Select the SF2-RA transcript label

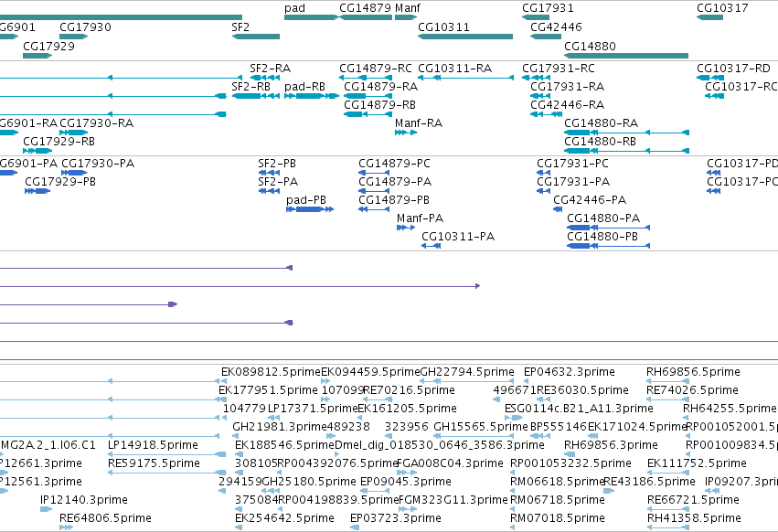tap(271, 69)
